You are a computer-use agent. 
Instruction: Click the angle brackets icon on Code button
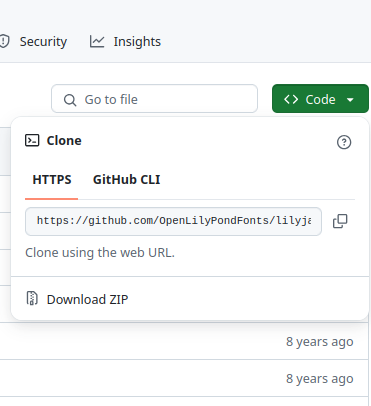tap(291, 99)
